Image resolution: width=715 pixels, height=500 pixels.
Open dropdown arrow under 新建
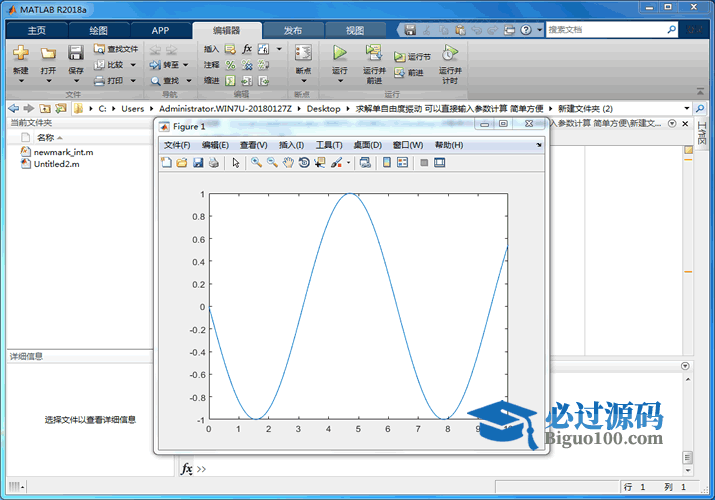(21, 81)
